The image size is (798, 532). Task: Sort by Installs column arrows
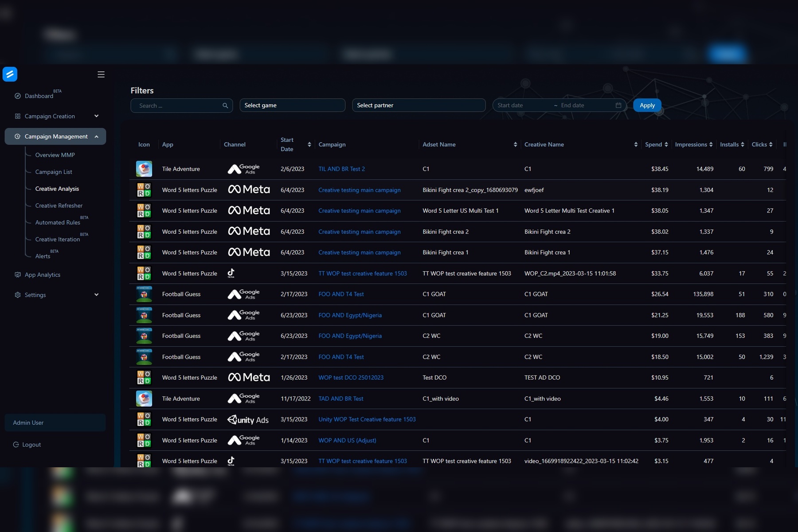point(742,145)
